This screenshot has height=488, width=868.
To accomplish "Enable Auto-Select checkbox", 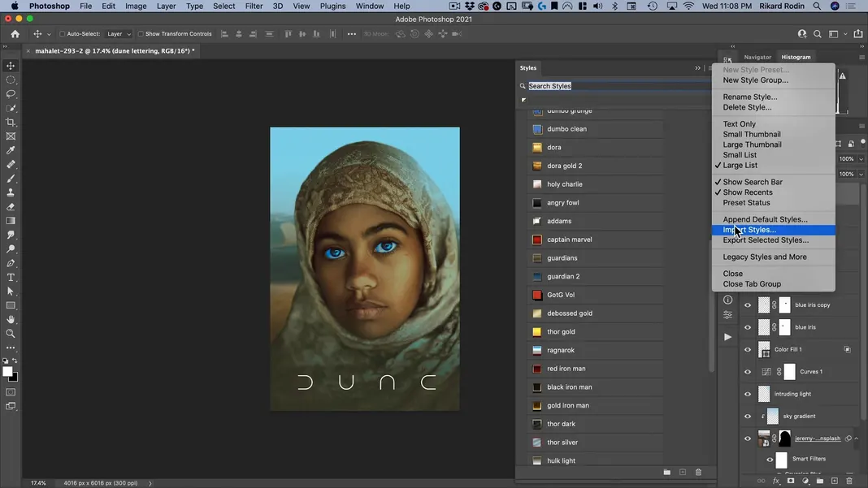I will (x=62, y=34).
